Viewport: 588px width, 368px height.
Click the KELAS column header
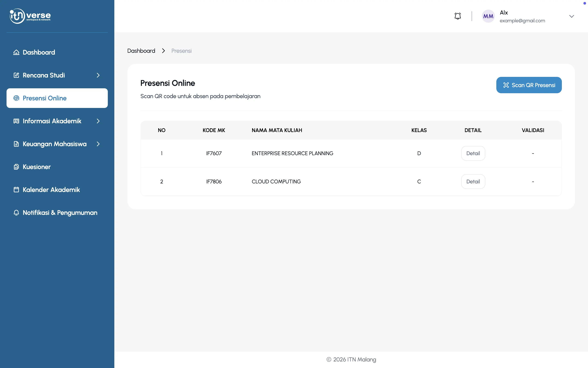pos(419,130)
